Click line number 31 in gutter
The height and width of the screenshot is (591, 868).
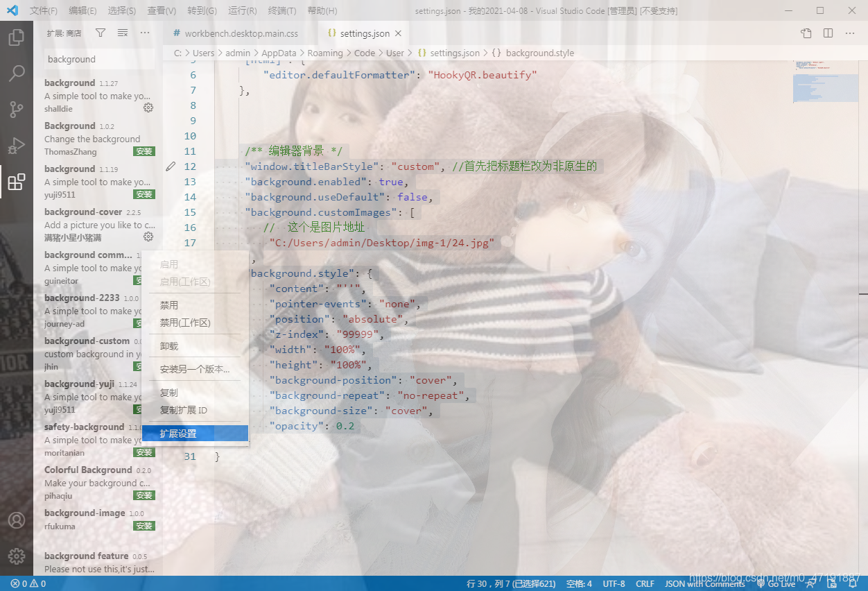click(x=189, y=456)
